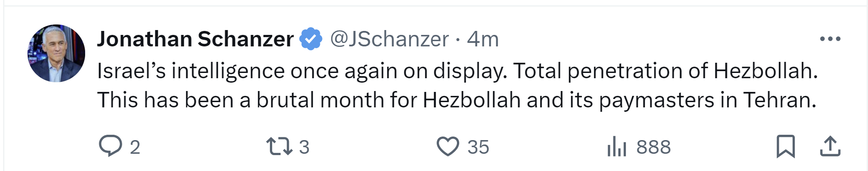The width and height of the screenshot is (868, 171).
Task: Like the tweet with the heart icon
Action: 448,146
